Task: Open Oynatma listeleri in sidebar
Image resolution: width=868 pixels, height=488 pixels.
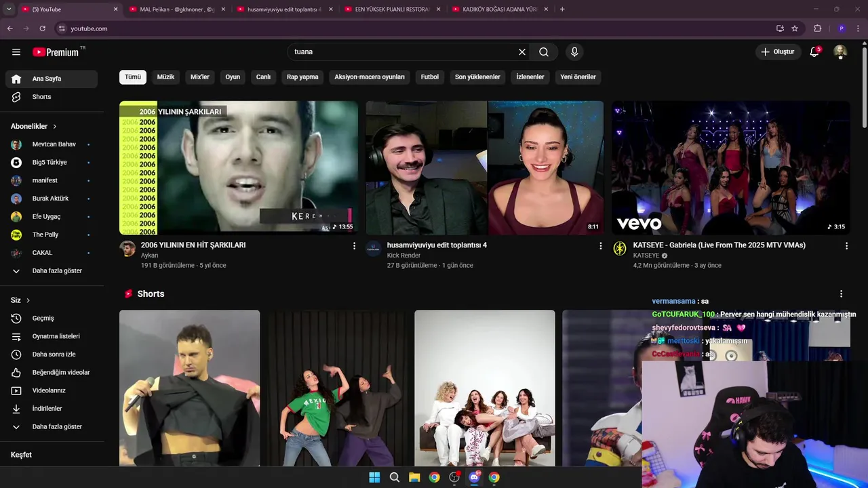Action: coord(52,336)
